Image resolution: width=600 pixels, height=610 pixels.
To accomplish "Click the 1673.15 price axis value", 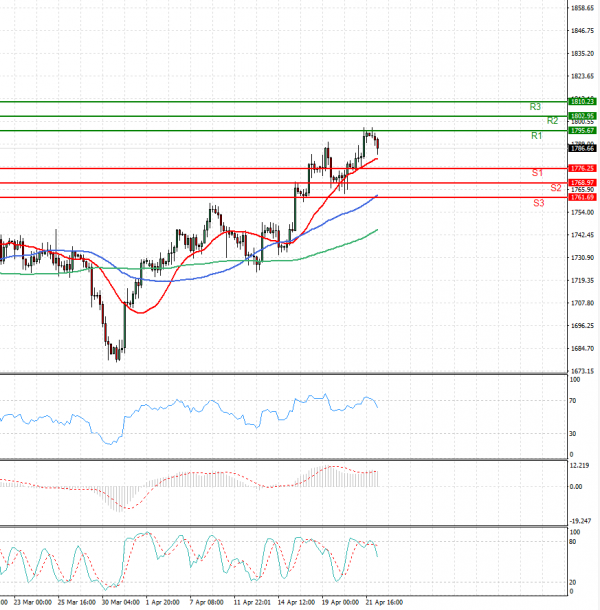I will click(x=582, y=371).
